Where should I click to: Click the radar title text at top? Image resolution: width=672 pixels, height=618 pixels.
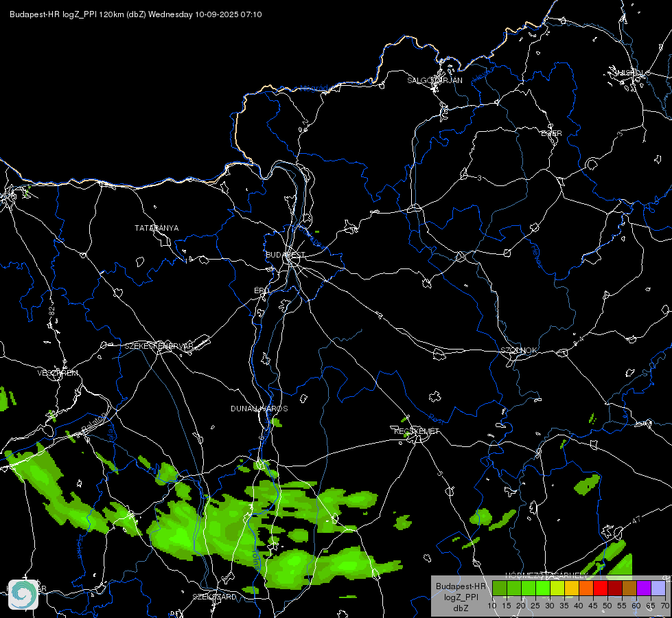[135, 14]
